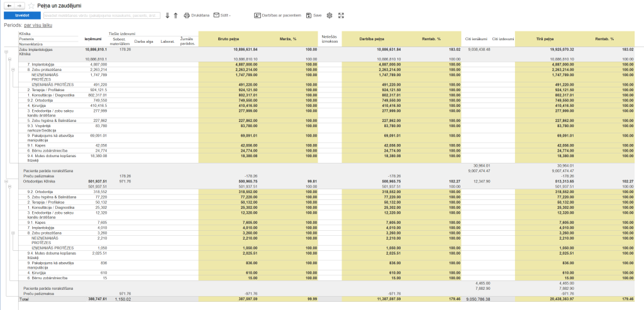The height and width of the screenshot is (310, 644).
Task: Collapse the first 8. Zobu protezēšana subgroup
Action: (x=13, y=70)
